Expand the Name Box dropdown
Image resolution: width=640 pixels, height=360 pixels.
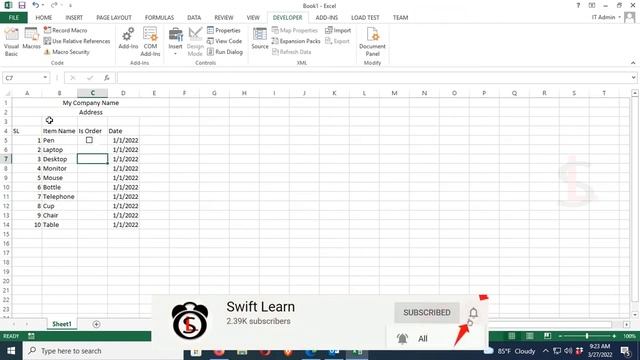pos(45,78)
